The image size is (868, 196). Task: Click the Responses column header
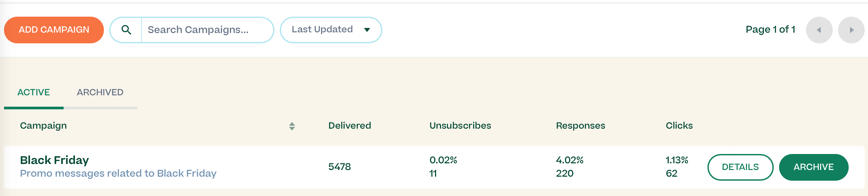(x=580, y=126)
